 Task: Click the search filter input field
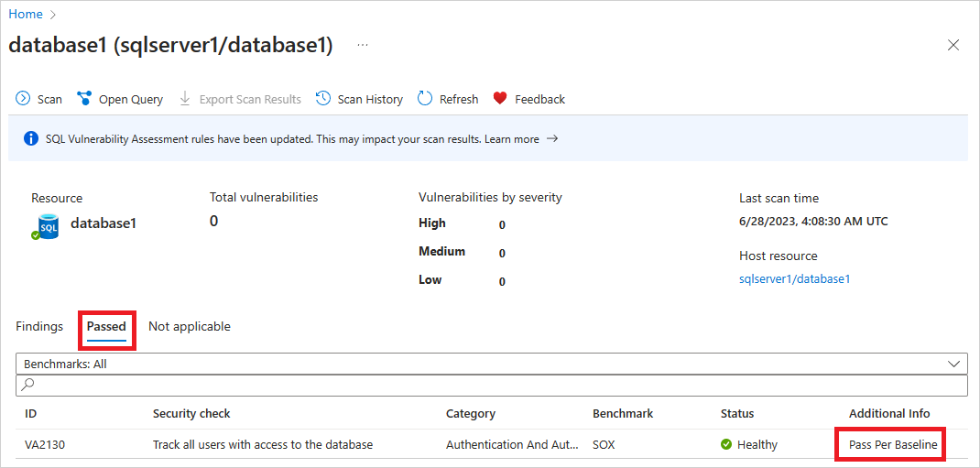(x=491, y=386)
